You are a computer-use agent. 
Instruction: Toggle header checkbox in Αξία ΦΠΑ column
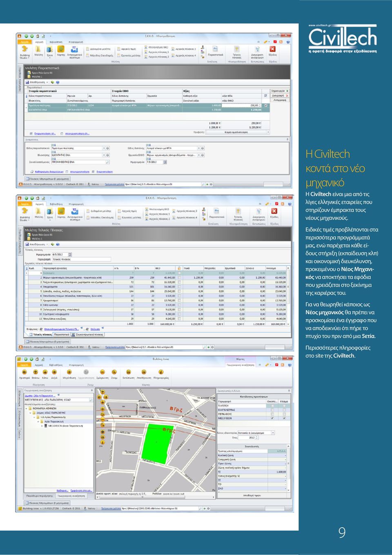click(x=266, y=96)
